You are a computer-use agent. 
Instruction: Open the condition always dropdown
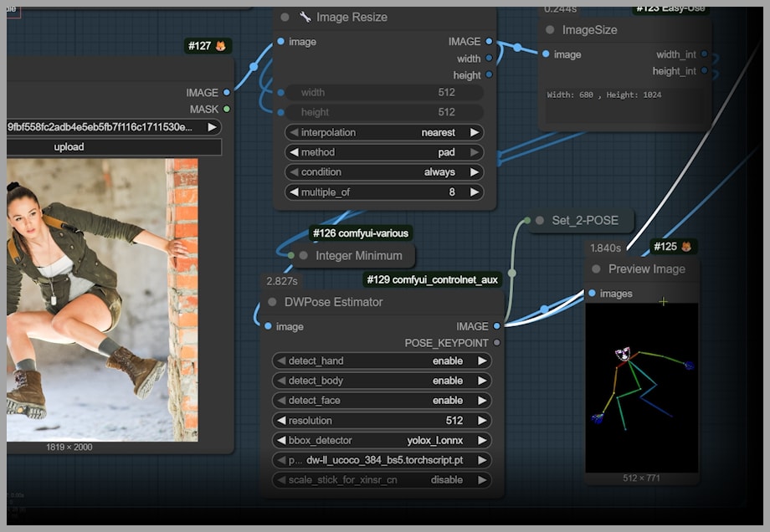coord(383,172)
